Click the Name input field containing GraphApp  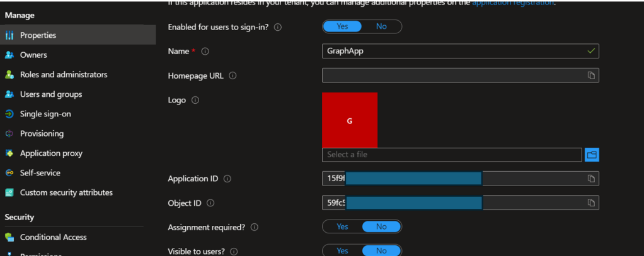pos(454,52)
